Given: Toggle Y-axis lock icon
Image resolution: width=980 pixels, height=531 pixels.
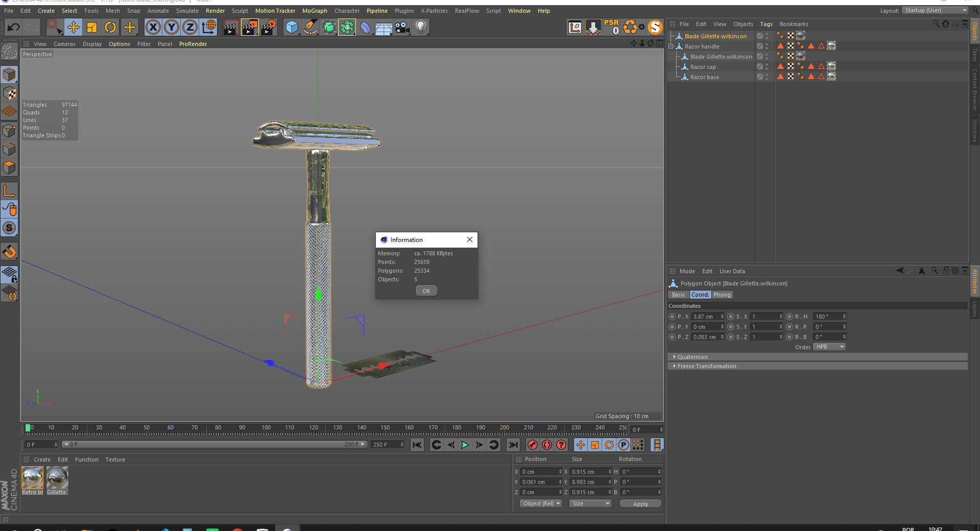Looking at the screenshot, I should (171, 27).
